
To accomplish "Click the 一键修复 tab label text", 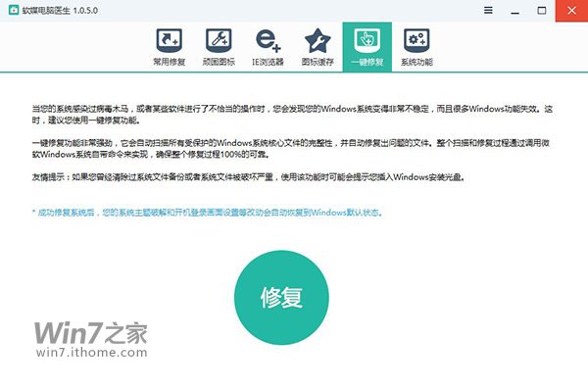I will 367,62.
